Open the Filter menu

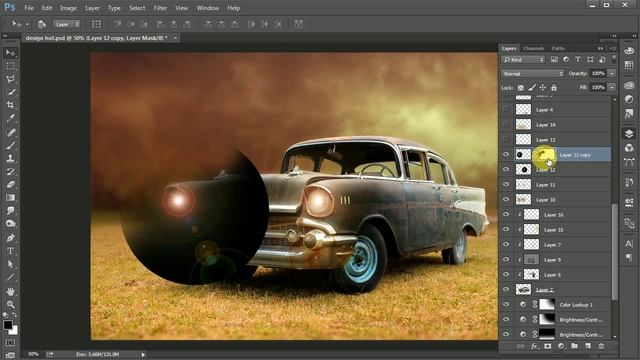[x=160, y=8]
